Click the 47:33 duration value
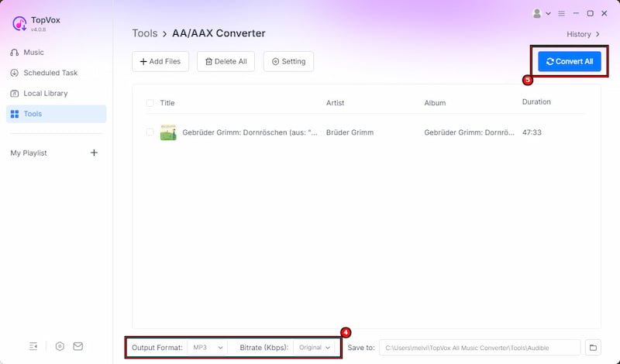Viewport: 620px width, 364px height. coord(532,132)
